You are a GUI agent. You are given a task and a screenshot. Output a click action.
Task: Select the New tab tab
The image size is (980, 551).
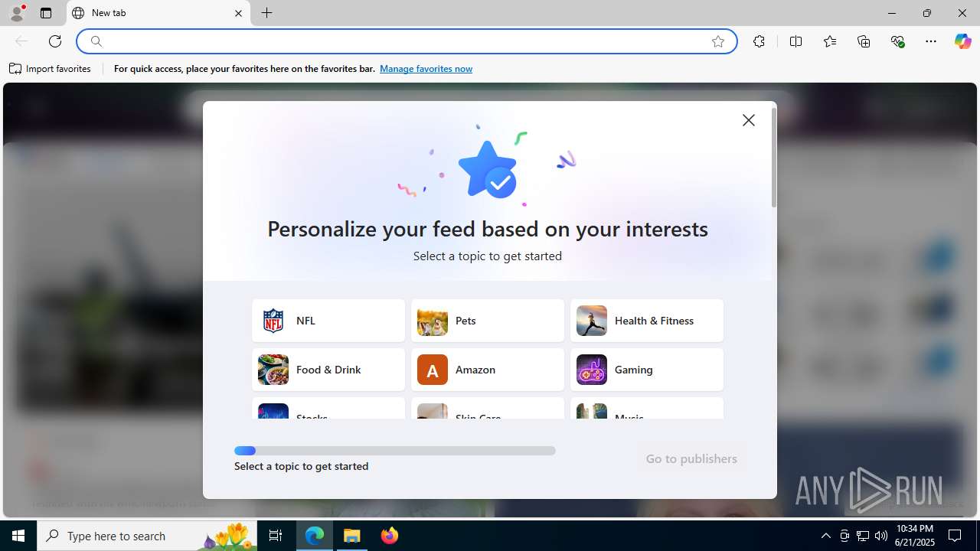(158, 13)
